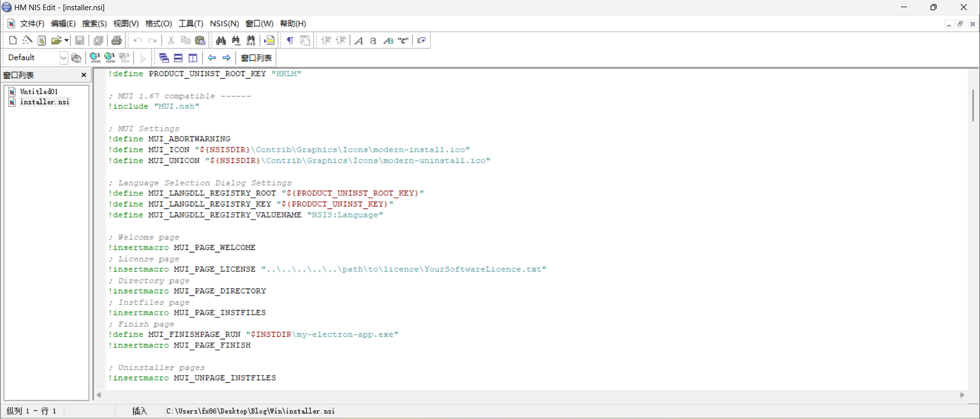Open the 窗口(W) menu
The width and height of the screenshot is (980, 419).
259,24
